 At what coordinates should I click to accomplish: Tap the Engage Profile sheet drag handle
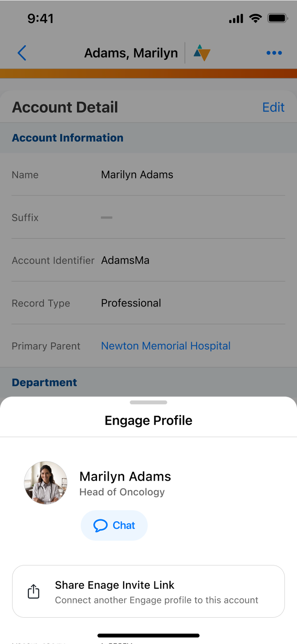(148, 402)
